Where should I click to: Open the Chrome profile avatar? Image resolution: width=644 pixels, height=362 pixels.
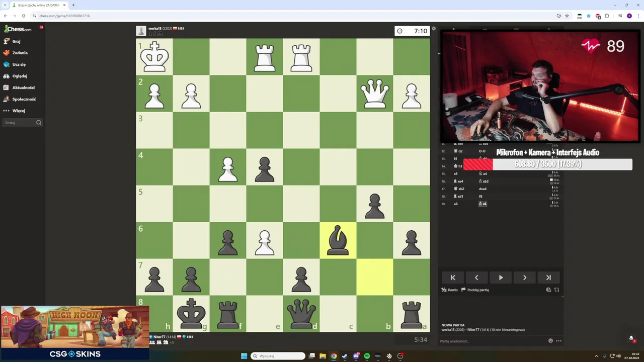(x=629, y=16)
